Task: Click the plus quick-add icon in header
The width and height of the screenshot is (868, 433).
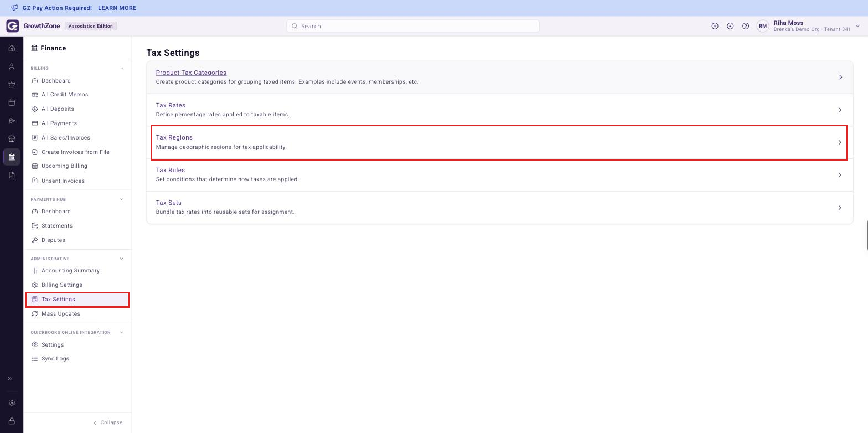Action: pos(715,26)
